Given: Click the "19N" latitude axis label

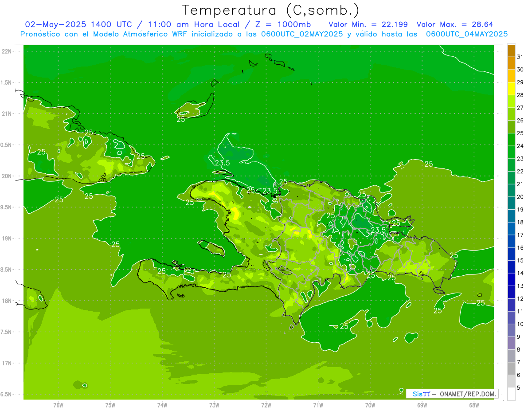Looking at the screenshot, I should [x=8, y=239].
